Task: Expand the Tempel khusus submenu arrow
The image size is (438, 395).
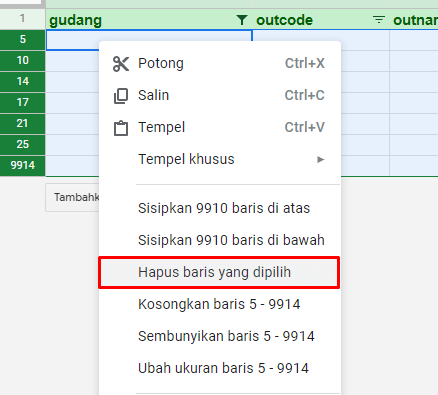Action: 320,160
